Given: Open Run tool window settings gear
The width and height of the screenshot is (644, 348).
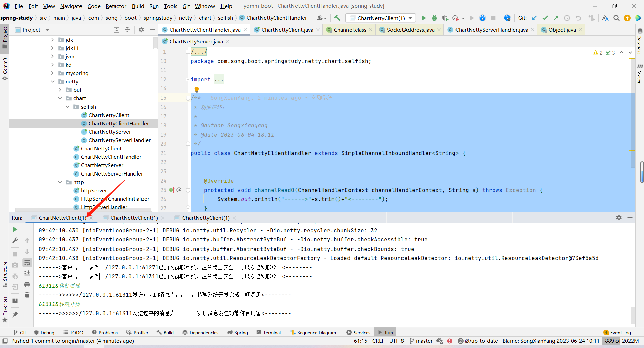Looking at the screenshot, I should point(619,218).
